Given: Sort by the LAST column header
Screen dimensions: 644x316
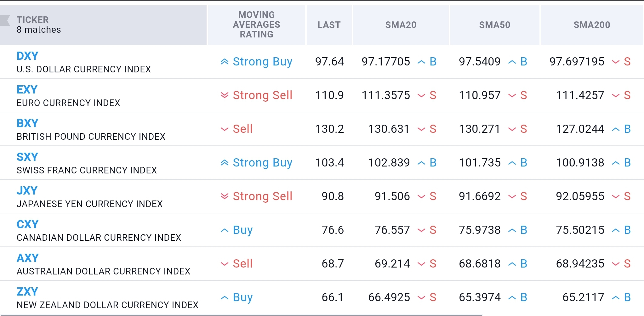Looking at the screenshot, I should pyautogui.click(x=329, y=25).
